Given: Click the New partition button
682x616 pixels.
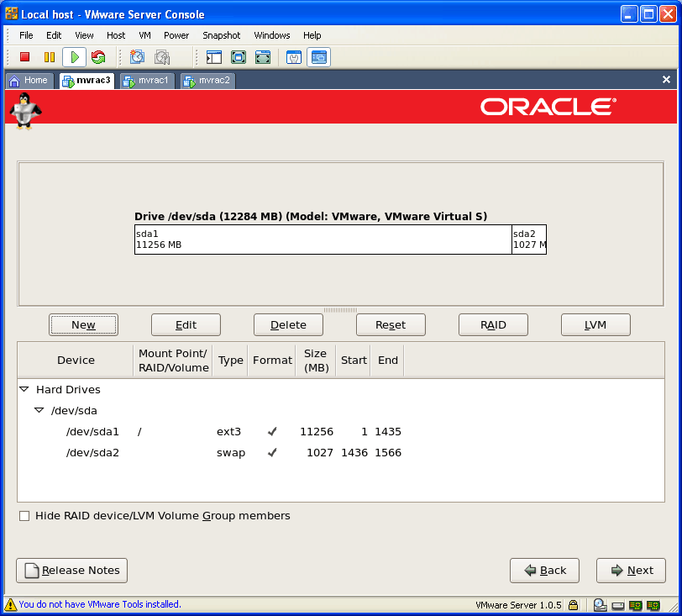Looking at the screenshot, I should [x=83, y=325].
